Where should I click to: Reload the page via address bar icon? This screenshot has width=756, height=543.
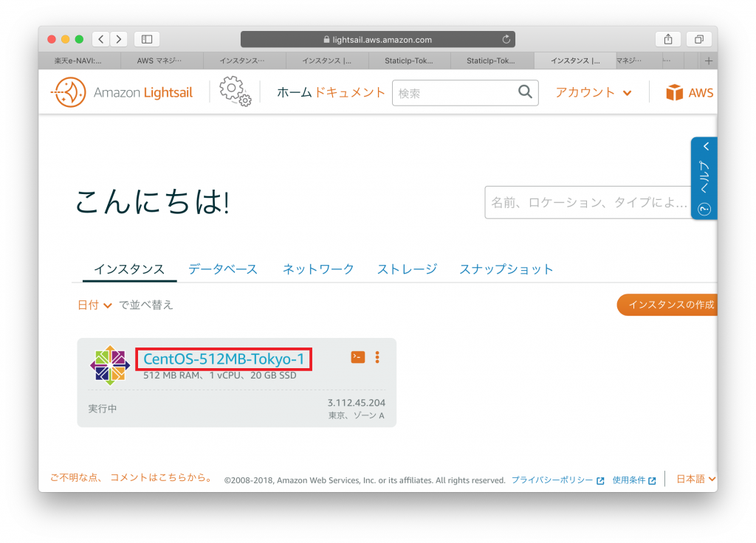(506, 40)
